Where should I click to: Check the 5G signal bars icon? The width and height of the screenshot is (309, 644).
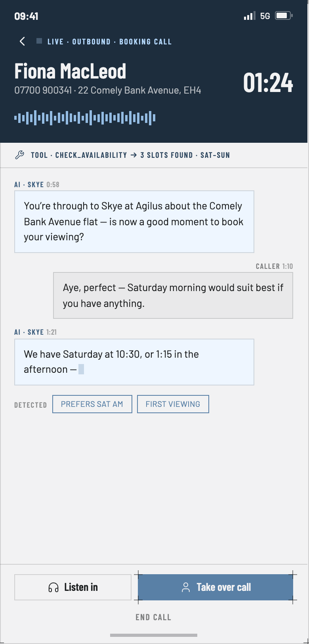coord(250,16)
